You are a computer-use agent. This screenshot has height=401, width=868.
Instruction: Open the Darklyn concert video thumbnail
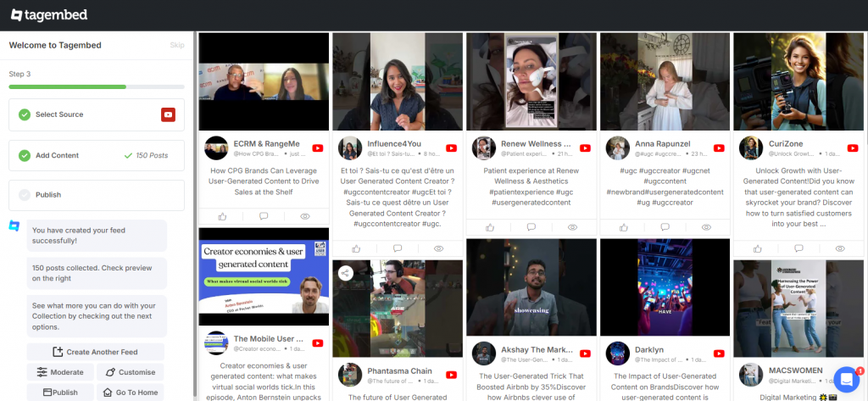665,287
